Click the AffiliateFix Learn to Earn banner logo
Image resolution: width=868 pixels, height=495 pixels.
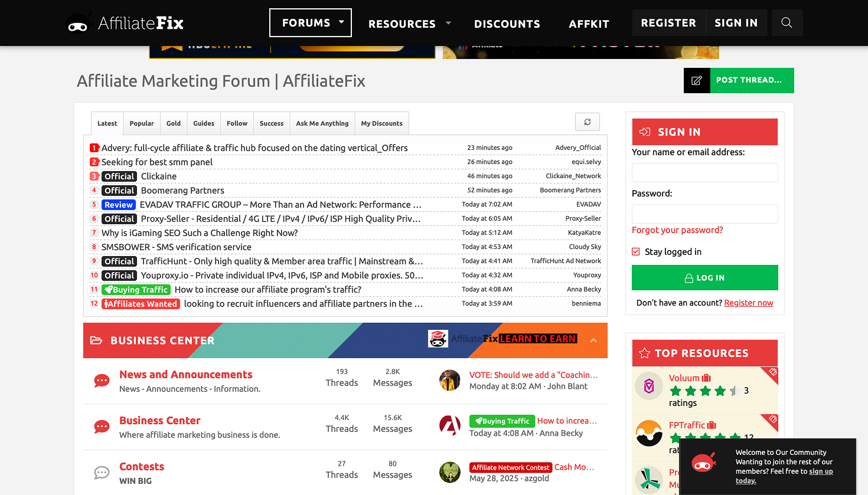[502, 339]
